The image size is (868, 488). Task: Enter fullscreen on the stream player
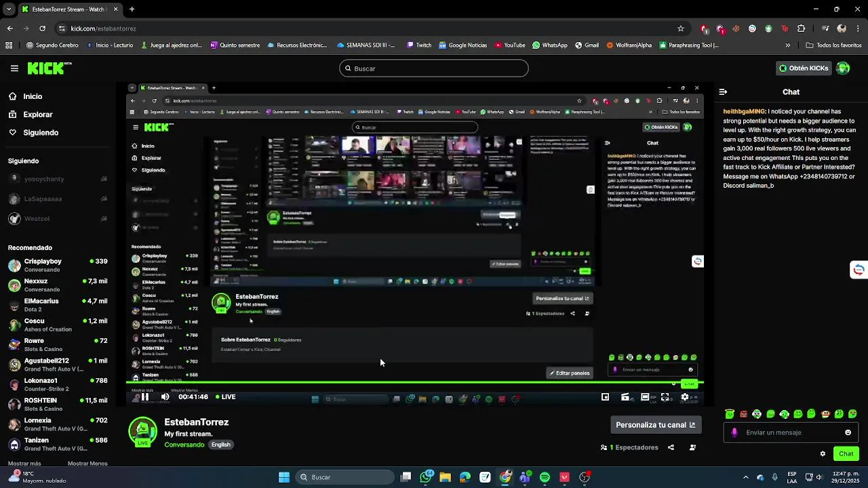tap(665, 397)
